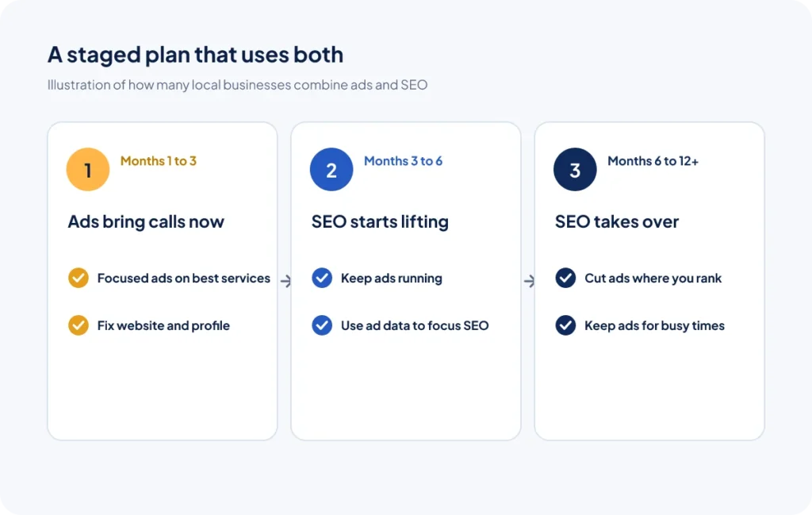Click checkmark beside Use ad data to focus SEO
This screenshot has height=515, width=812.
(322, 325)
